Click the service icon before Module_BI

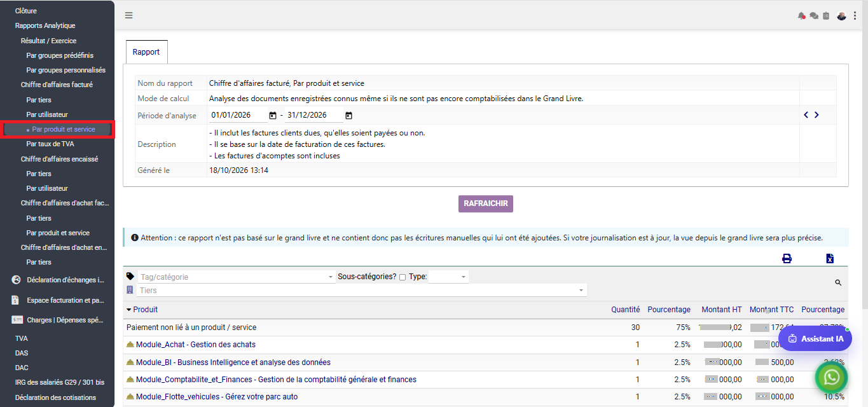[130, 362]
